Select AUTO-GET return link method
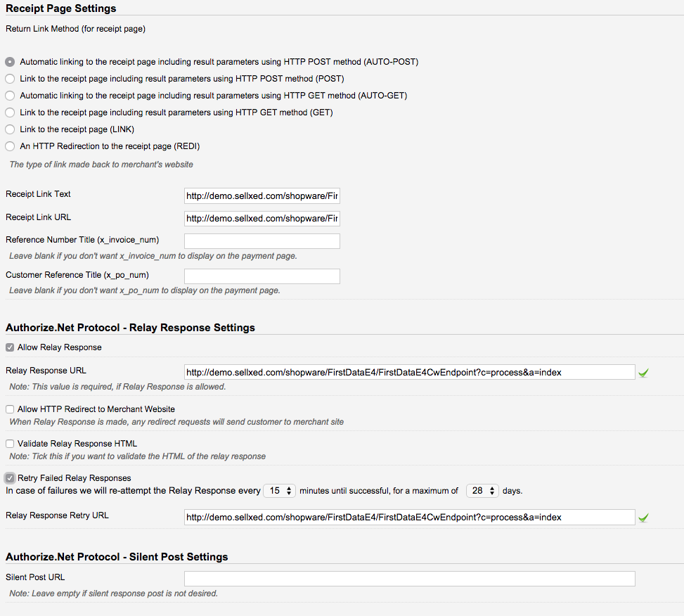Screen dimensions: 684x616 coord(10,96)
